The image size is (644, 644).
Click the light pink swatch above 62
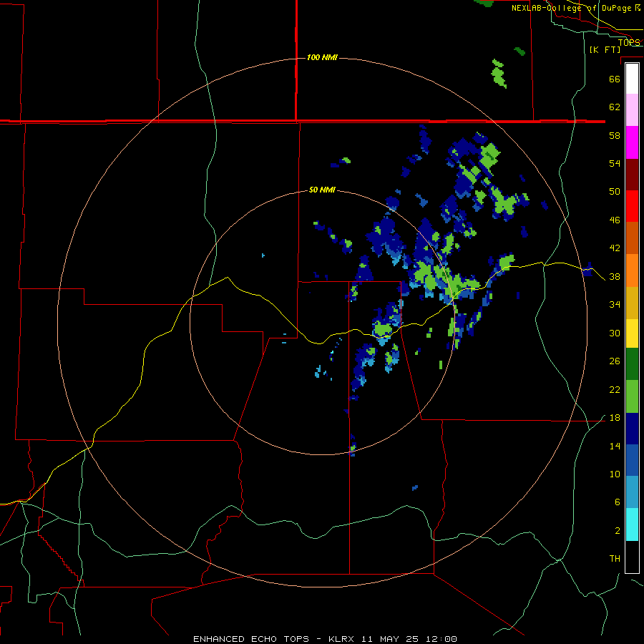click(632, 110)
